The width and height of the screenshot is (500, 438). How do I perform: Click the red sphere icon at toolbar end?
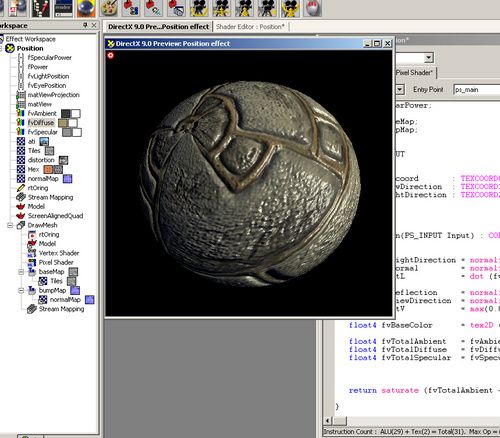point(312,8)
